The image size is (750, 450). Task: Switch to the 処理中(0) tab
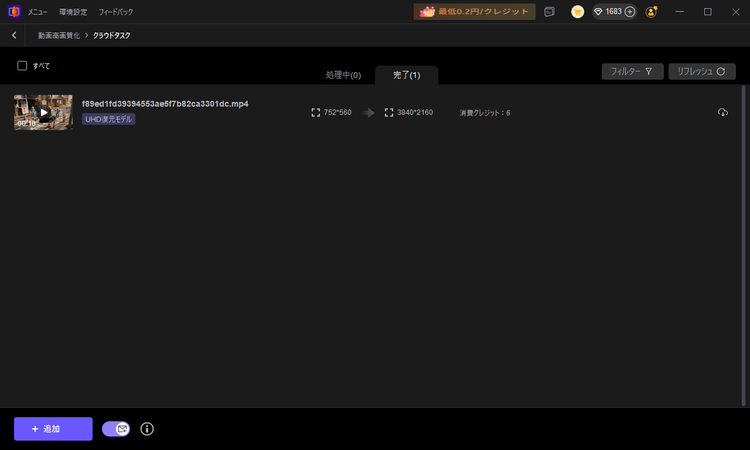pyautogui.click(x=343, y=75)
